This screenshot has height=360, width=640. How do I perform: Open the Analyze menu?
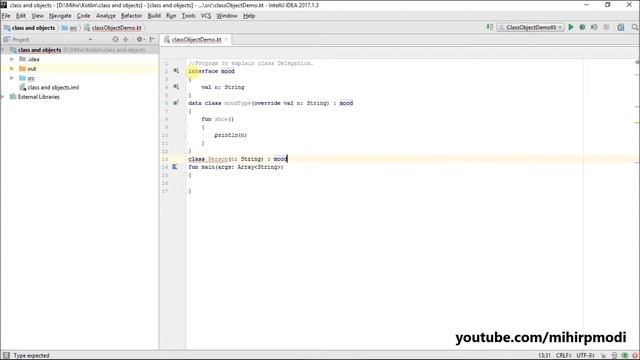click(x=106, y=16)
